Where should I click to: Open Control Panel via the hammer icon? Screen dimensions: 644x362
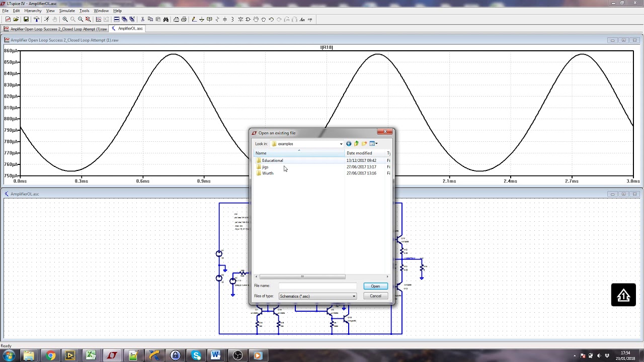click(x=36, y=20)
